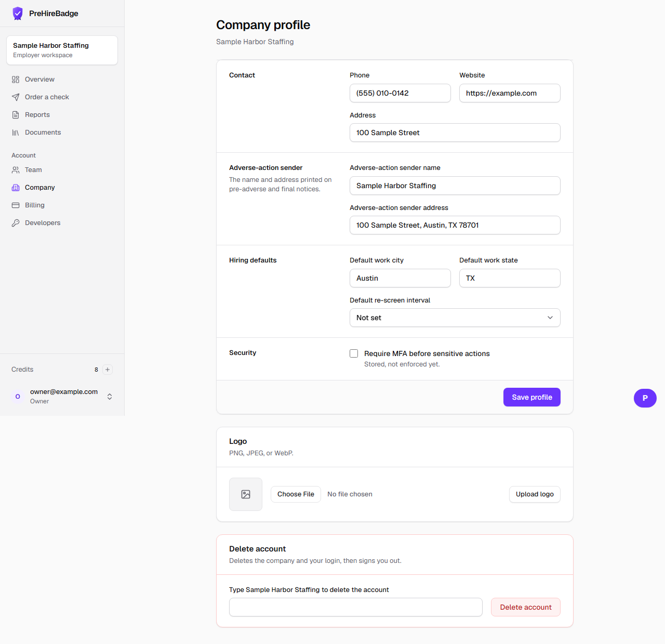The height and width of the screenshot is (644, 665).
Task: Edit the Adverse-action sender address field
Action: (x=455, y=225)
